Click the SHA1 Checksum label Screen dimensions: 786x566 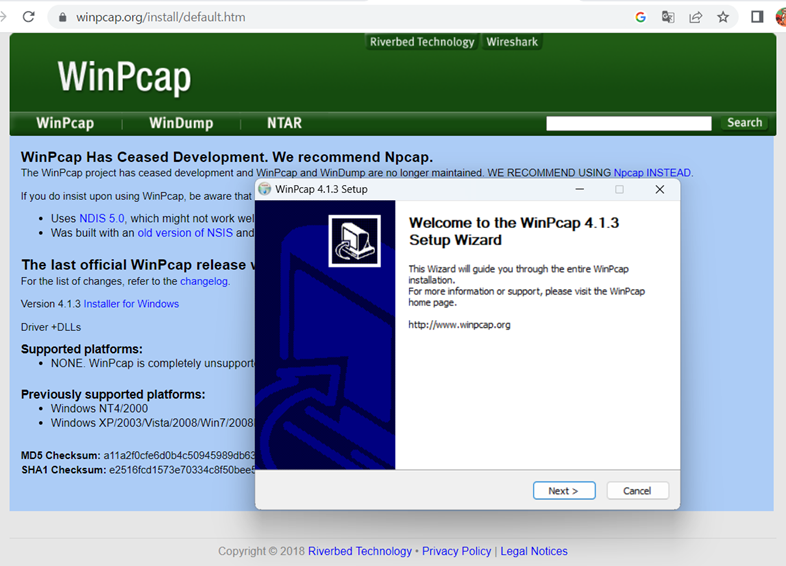click(x=64, y=470)
